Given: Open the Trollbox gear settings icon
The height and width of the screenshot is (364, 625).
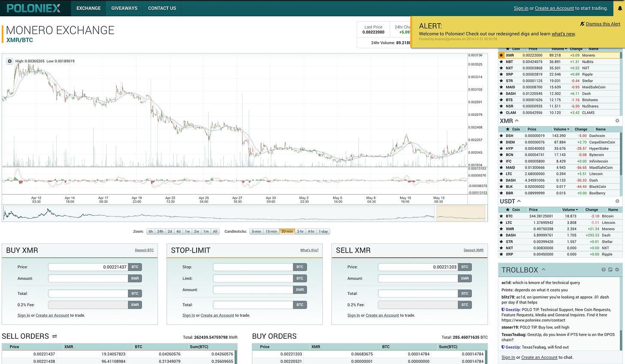Looking at the screenshot, I should [x=617, y=270].
